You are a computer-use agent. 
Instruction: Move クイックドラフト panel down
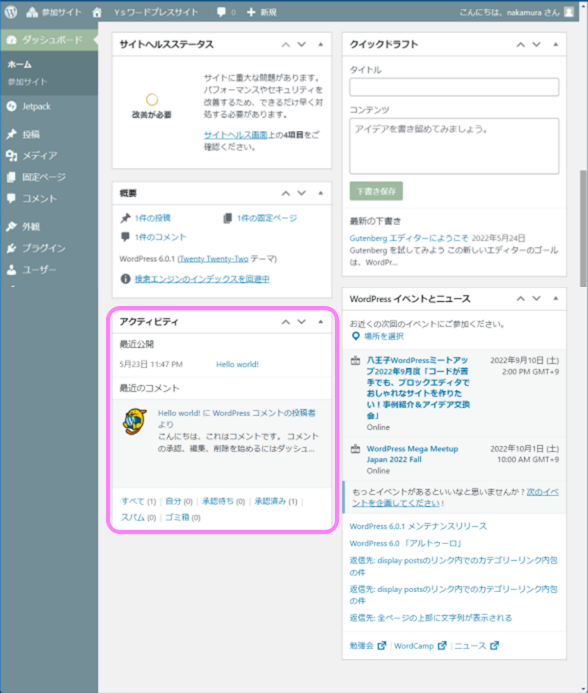coord(536,45)
